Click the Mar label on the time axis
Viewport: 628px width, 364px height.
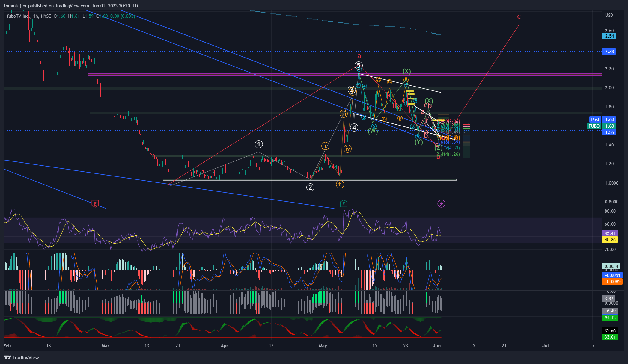(x=106, y=346)
